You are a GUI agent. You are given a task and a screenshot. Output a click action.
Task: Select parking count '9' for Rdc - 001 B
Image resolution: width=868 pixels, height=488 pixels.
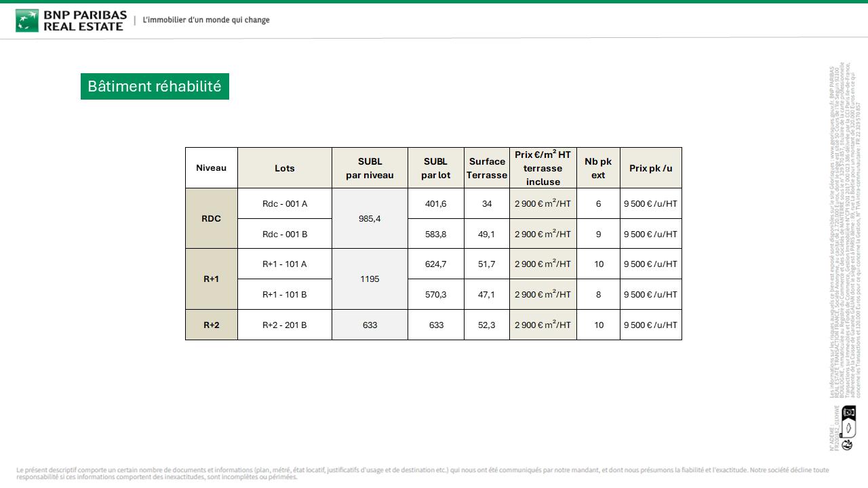[x=598, y=234]
